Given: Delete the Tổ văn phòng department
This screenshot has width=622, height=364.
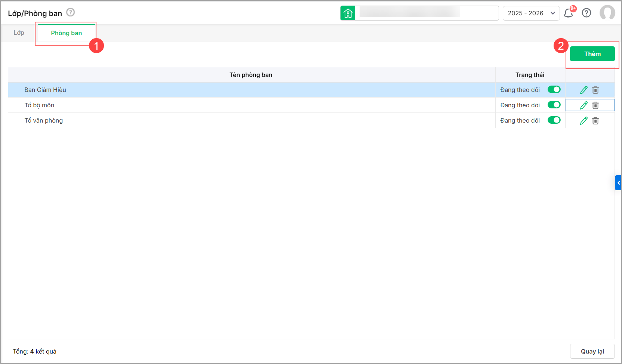Looking at the screenshot, I should click(595, 121).
